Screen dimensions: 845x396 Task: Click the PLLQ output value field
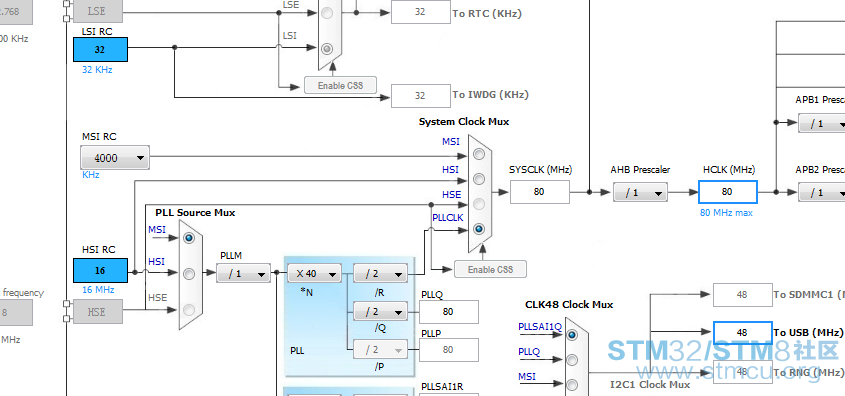(448, 311)
